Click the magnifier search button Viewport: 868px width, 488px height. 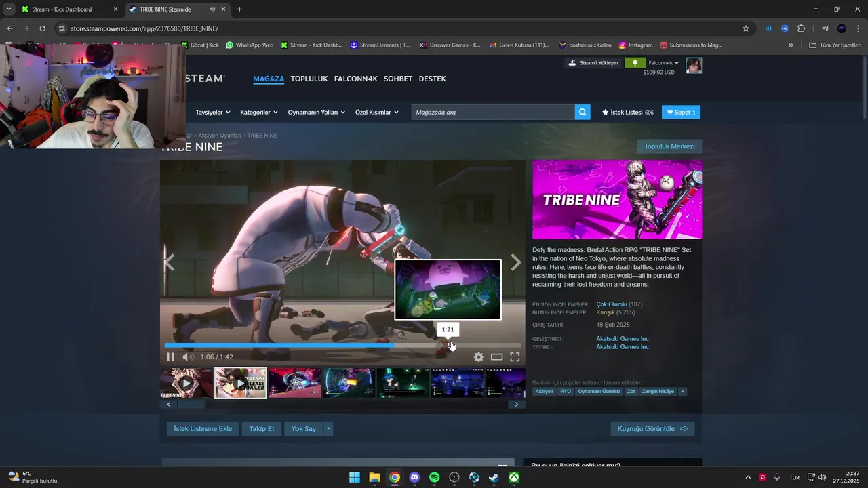click(583, 112)
